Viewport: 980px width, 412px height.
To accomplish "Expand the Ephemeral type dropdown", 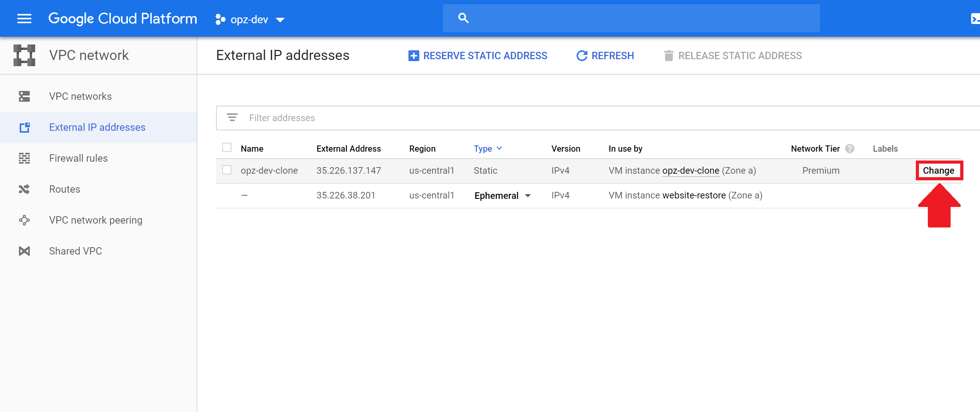I will pyautogui.click(x=503, y=196).
